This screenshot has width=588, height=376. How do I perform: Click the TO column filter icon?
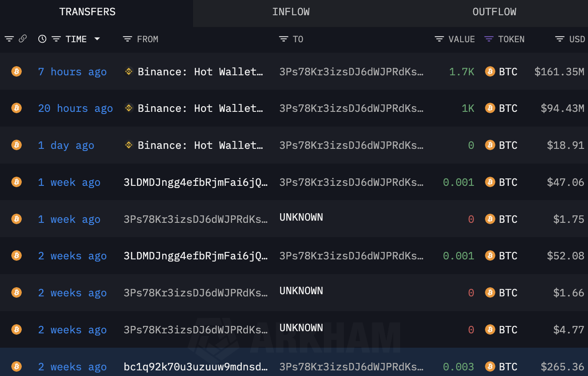coord(284,39)
